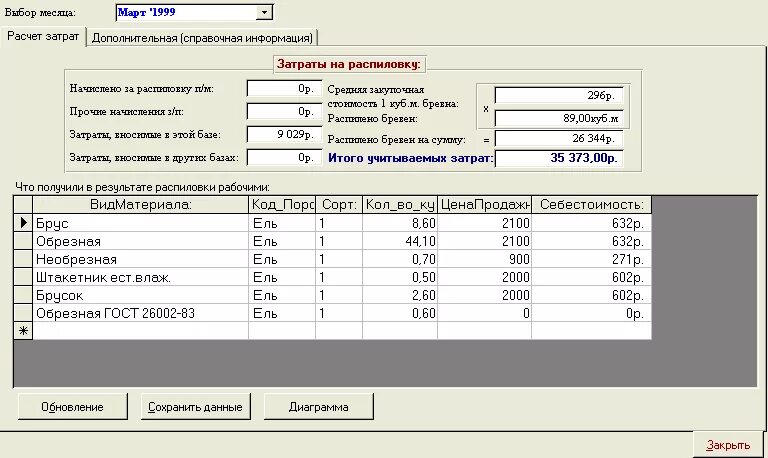768x458 pixels.
Task: Click the Брус cell
Action: [x=141, y=223]
